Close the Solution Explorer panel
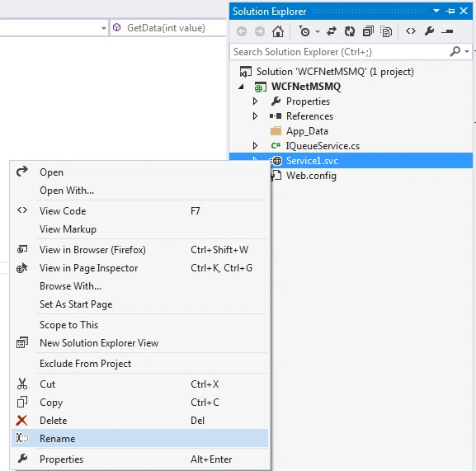 click(464, 11)
